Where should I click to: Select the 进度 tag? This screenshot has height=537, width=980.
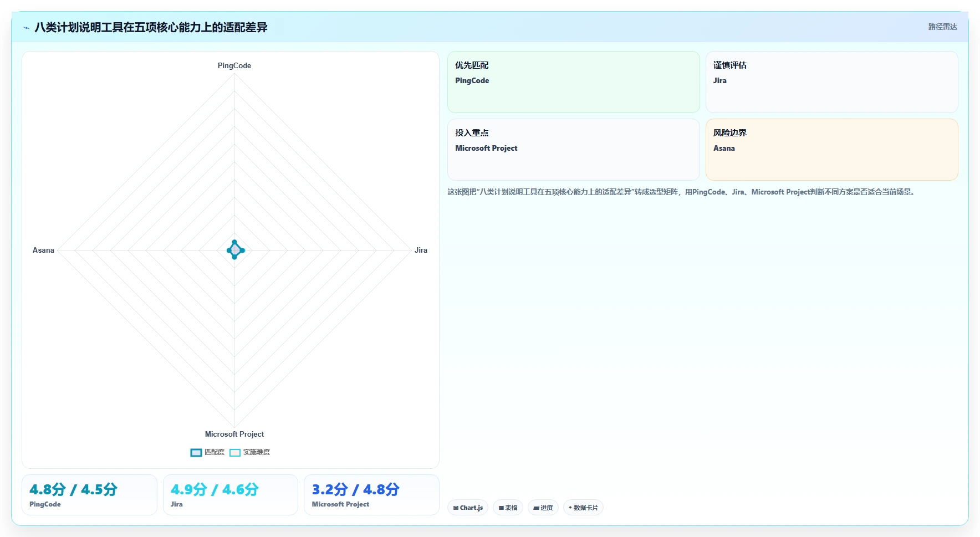click(543, 508)
